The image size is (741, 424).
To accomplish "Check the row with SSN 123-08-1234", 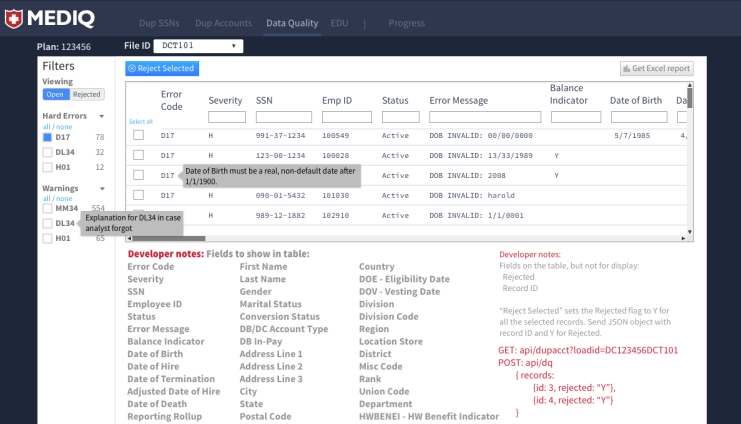I will 138,155.
